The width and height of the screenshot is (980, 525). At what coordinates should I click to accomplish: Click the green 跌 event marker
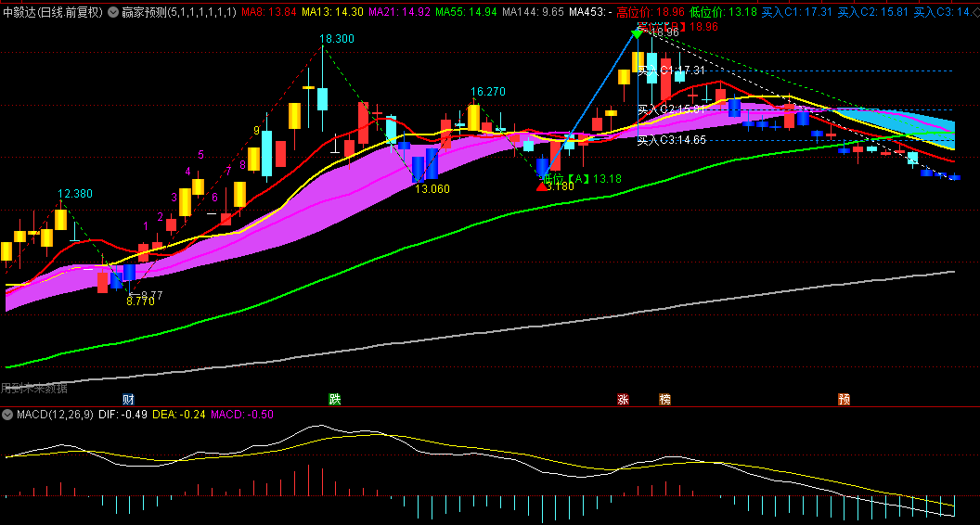(x=335, y=400)
